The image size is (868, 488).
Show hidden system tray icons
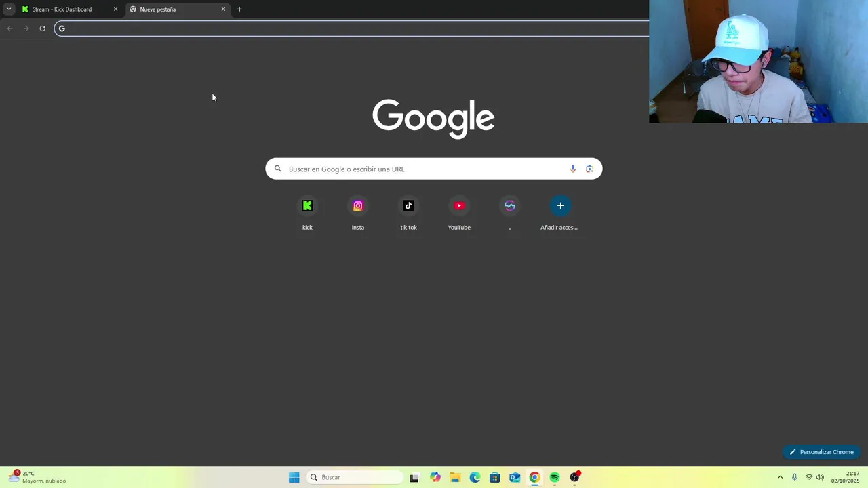(780, 477)
